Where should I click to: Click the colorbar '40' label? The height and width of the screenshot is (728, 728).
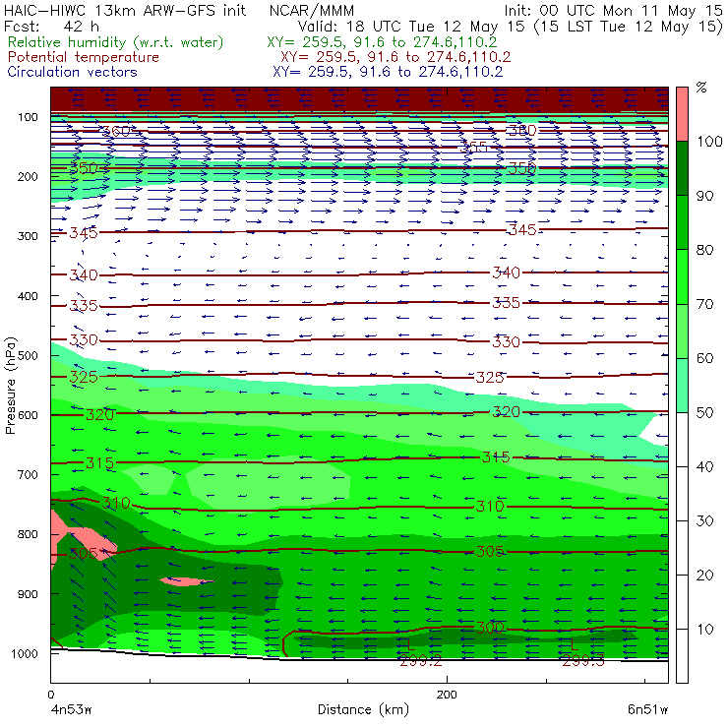click(x=704, y=466)
